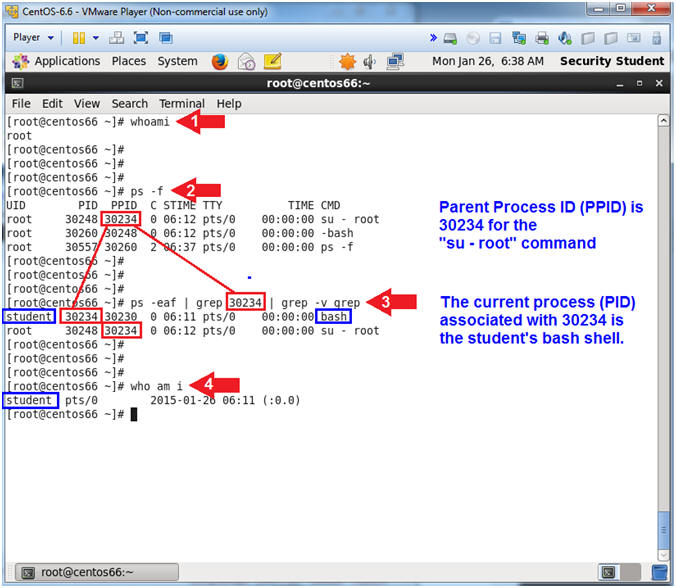This screenshot has width=676, height=588.
Task: Click the workspace switcher first workspace
Action: coord(608,572)
